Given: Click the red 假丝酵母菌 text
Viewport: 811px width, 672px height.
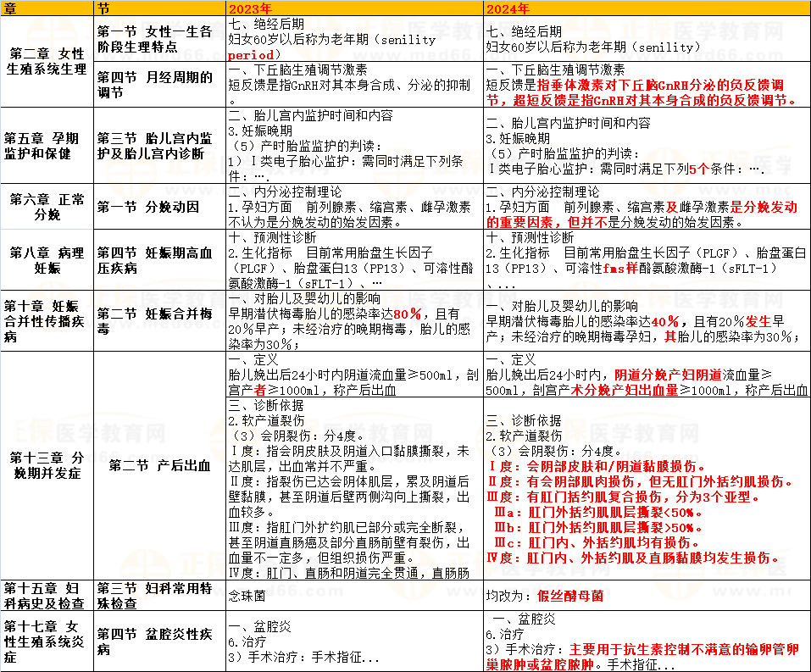Looking at the screenshot, I should 569,596.
